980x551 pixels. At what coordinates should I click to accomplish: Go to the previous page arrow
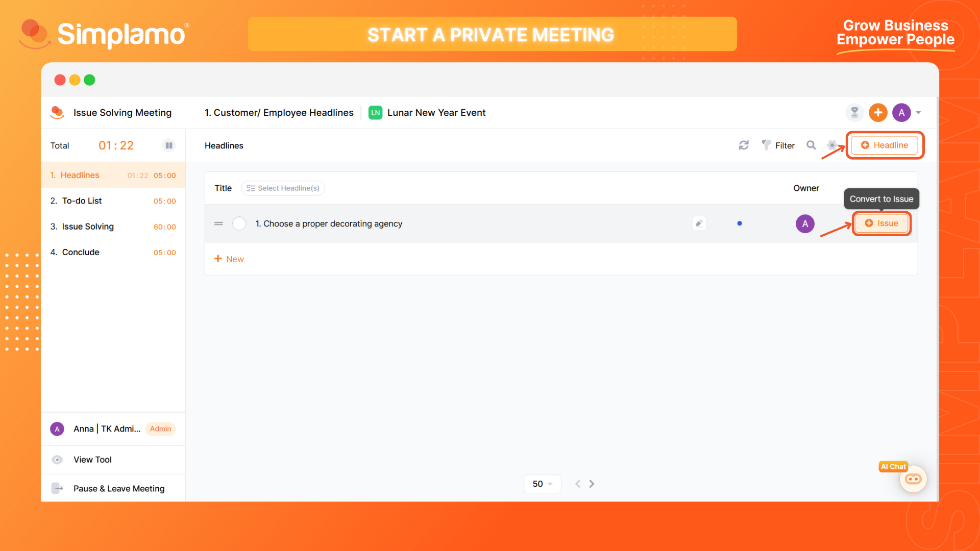click(578, 484)
